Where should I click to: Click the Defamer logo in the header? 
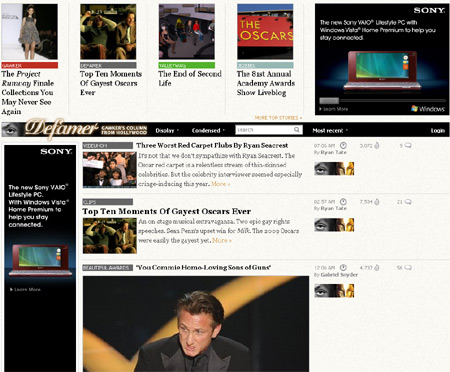click(x=62, y=129)
